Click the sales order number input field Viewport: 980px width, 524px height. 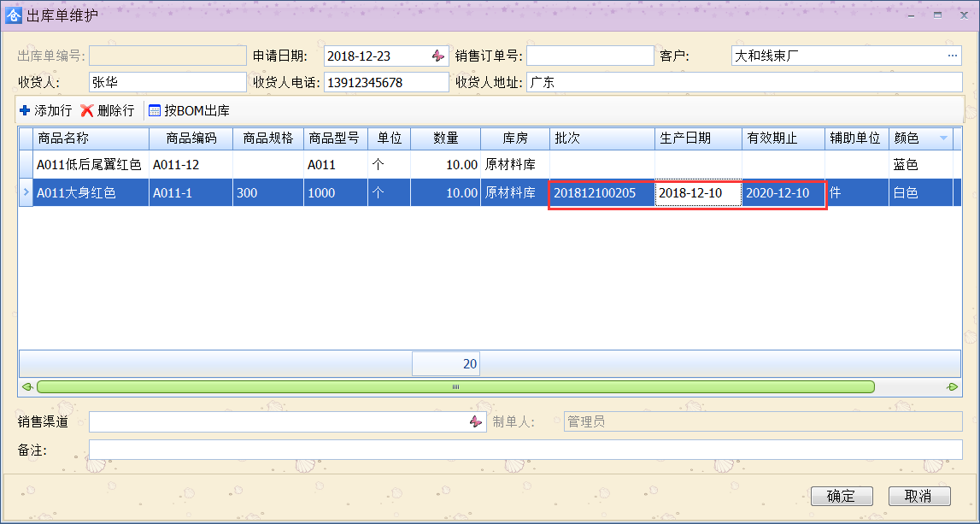click(x=590, y=56)
